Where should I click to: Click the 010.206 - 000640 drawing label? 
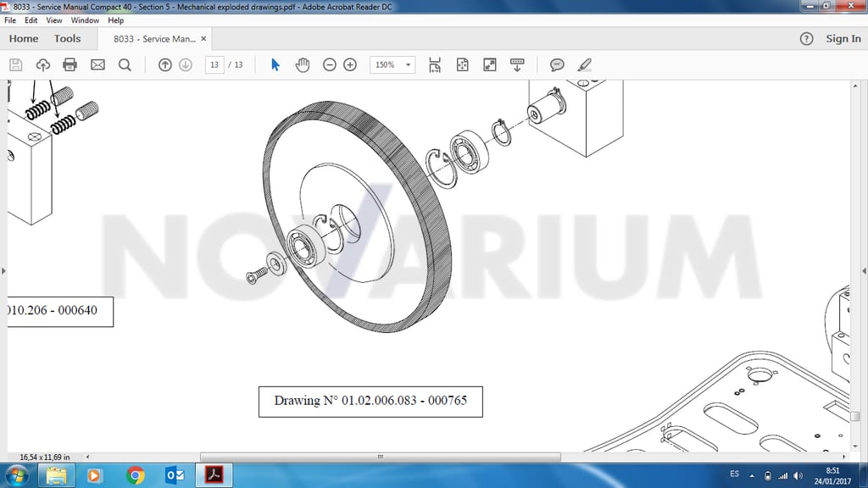point(60,311)
